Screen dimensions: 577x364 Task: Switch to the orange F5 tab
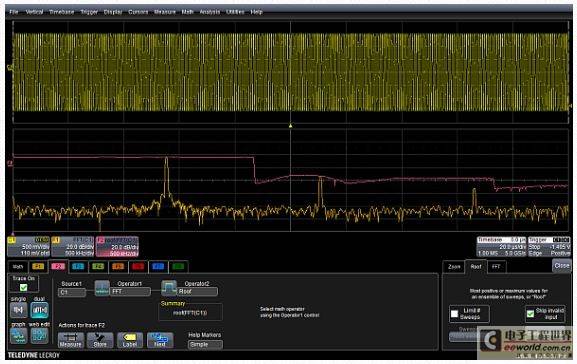pos(118,266)
